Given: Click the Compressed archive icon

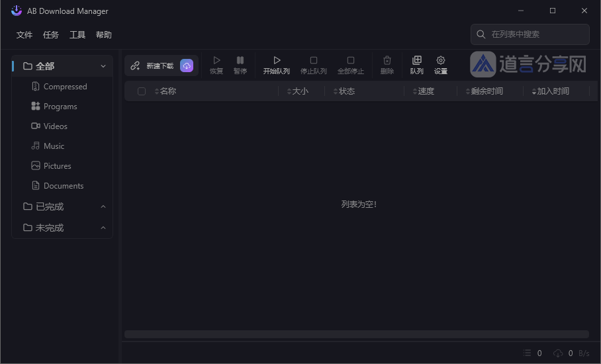Looking at the screenshot, I should pos(36,87).
